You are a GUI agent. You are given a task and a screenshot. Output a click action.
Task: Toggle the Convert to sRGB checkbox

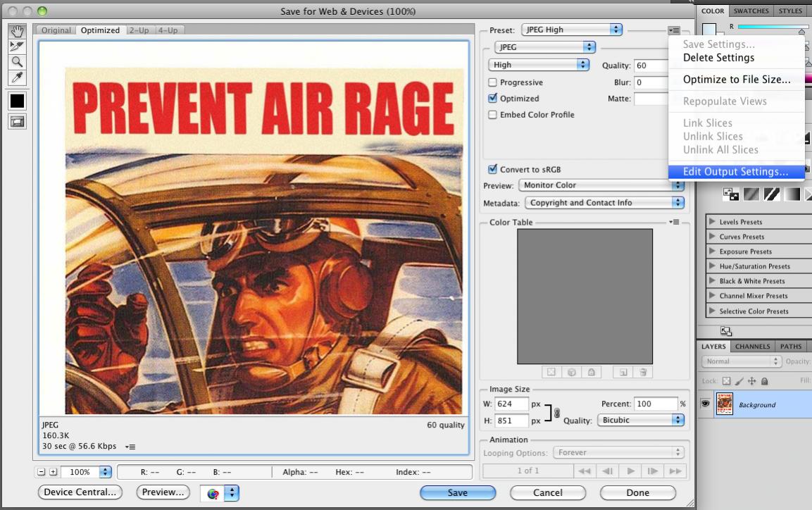(492, 169)
